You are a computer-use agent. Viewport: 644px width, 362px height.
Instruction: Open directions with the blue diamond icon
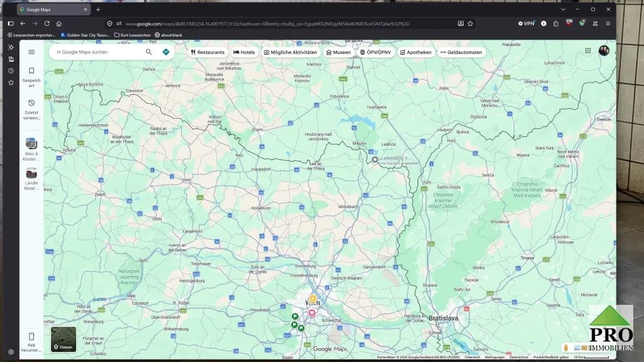(x=166, y=52)
